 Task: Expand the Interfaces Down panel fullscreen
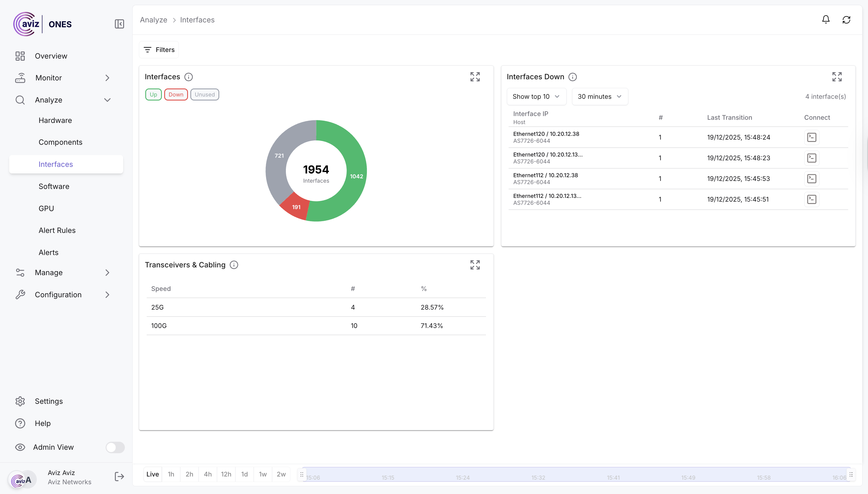tap(837, 77)
